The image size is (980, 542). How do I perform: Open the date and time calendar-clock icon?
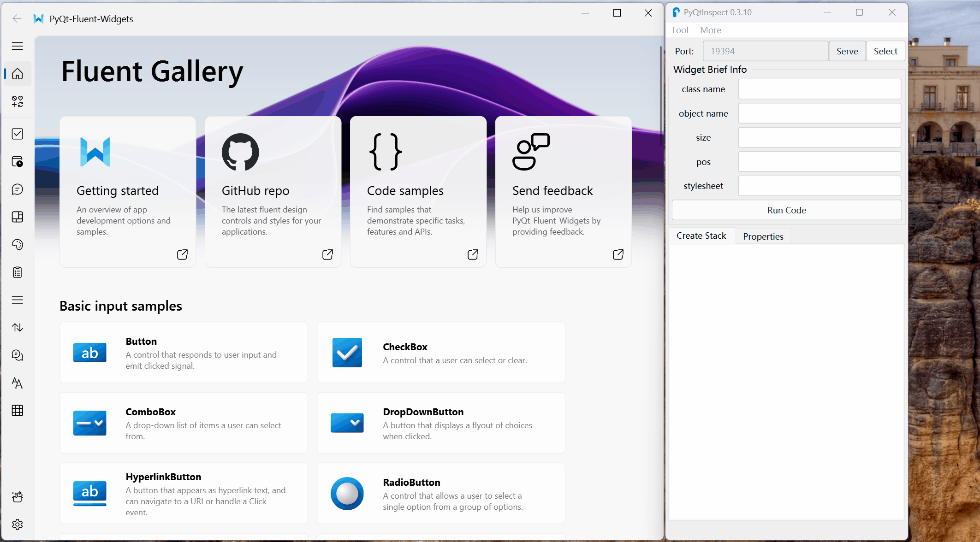pyautogui.click(x=18, y=162)
